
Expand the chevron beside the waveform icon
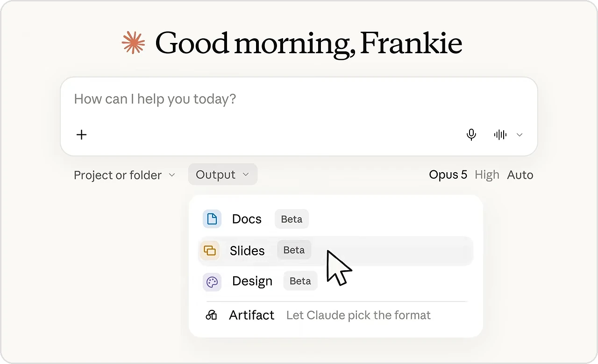coord(520,135)
